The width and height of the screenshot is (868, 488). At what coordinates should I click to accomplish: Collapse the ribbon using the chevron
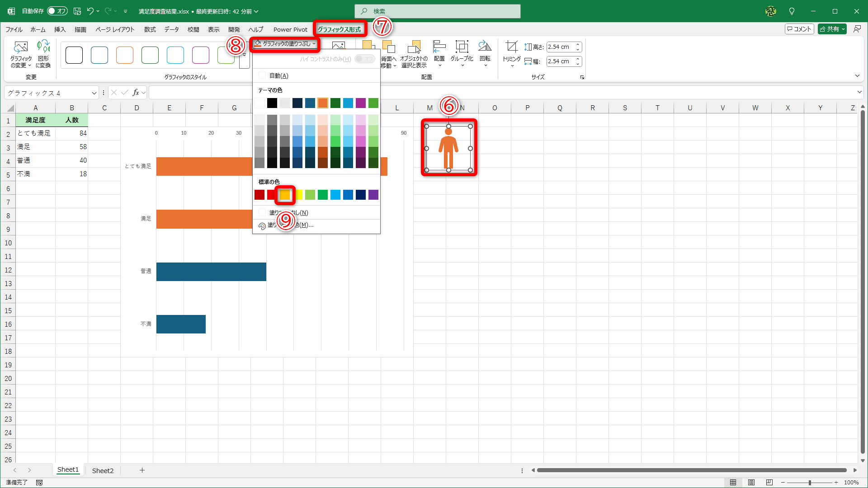pos(857,76)
